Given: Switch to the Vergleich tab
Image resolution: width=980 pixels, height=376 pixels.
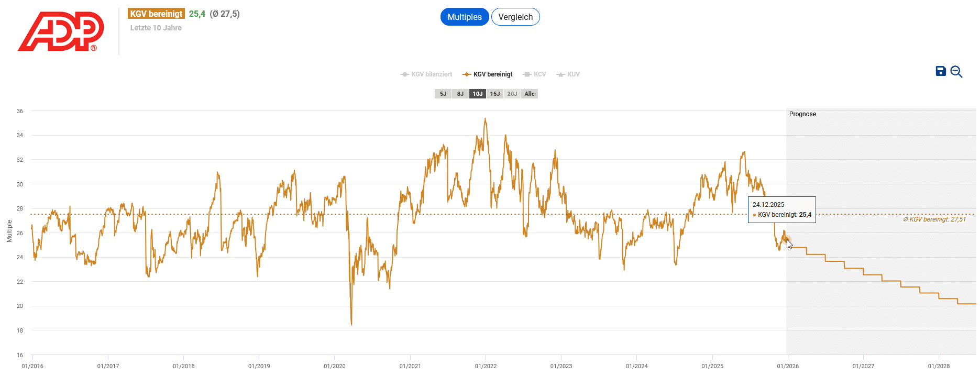Looking at the screenshot, I should (x=515, y=17).
